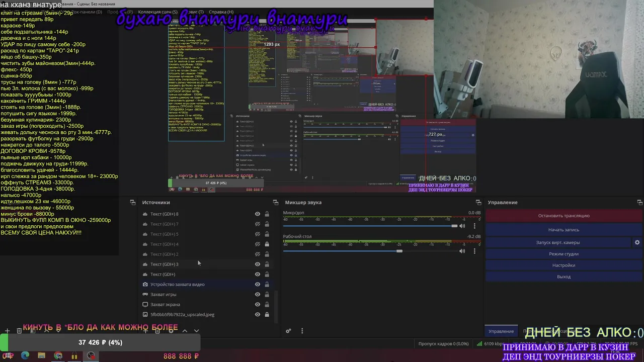
Task: Click 6109 kbps bitrate in status bar
Action: pyautogui.click(x=490, y=344)
